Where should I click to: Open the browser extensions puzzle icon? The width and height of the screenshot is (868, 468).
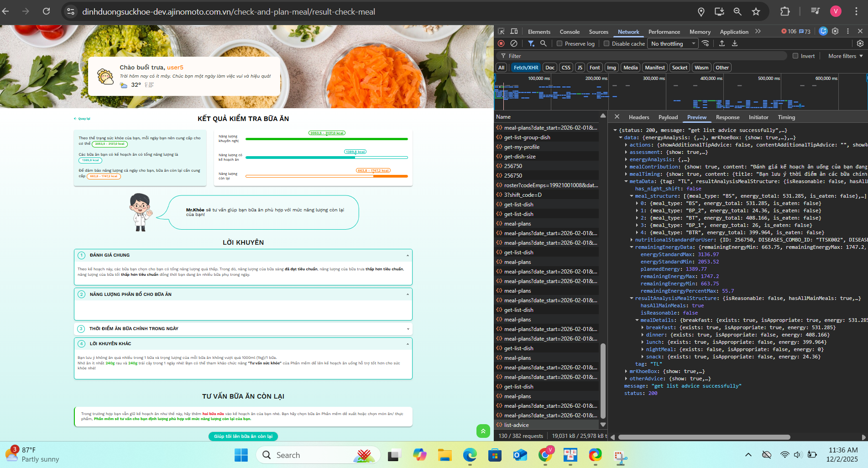tap(785, 11)
